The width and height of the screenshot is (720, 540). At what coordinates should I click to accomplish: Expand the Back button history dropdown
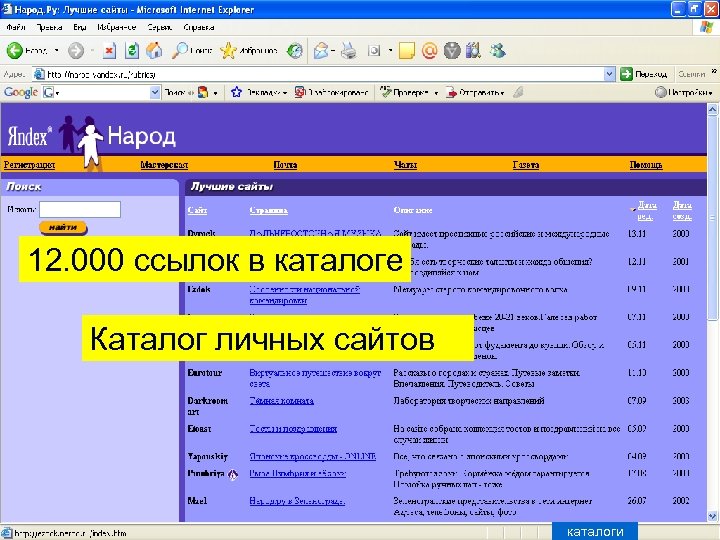[x=56, y=51]
